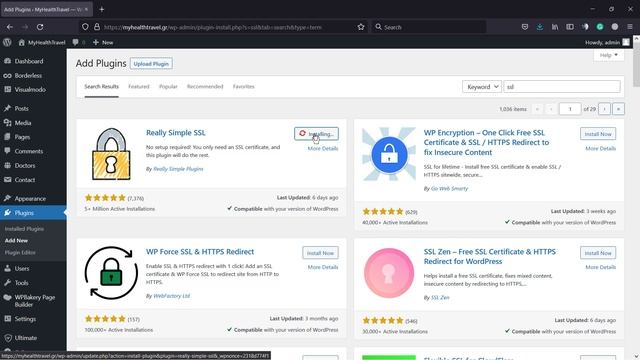Open Howdy, admin account menu

point(607,42)
